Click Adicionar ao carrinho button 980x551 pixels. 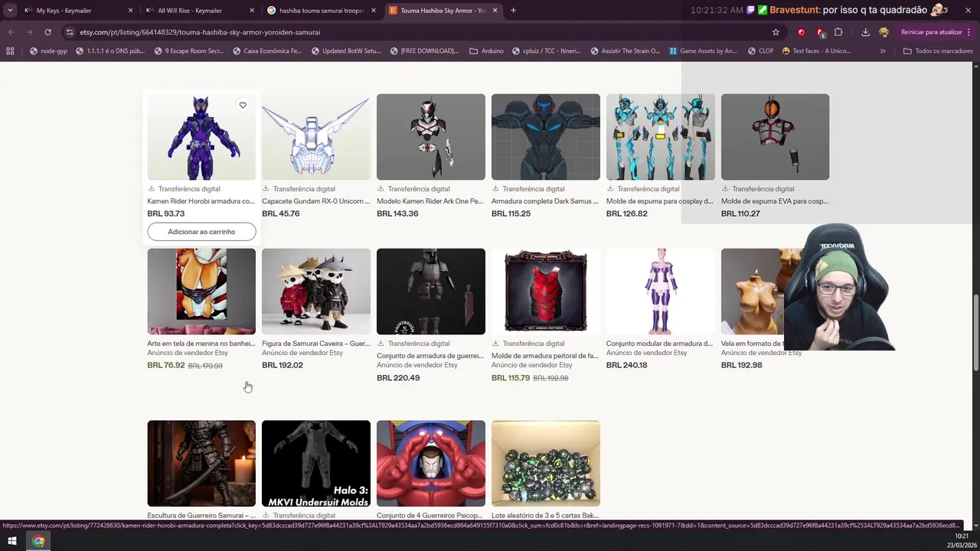(201, 231)
